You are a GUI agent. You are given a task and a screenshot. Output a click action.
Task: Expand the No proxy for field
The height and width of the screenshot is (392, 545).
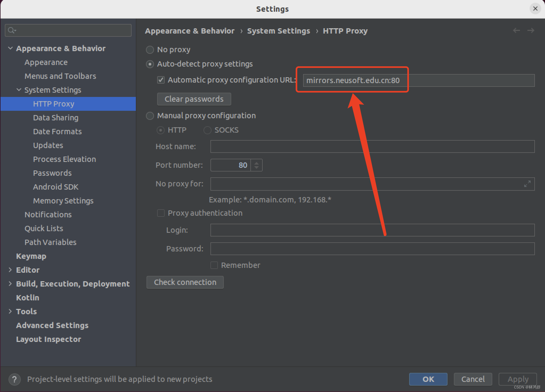click(x=527, y=184)
